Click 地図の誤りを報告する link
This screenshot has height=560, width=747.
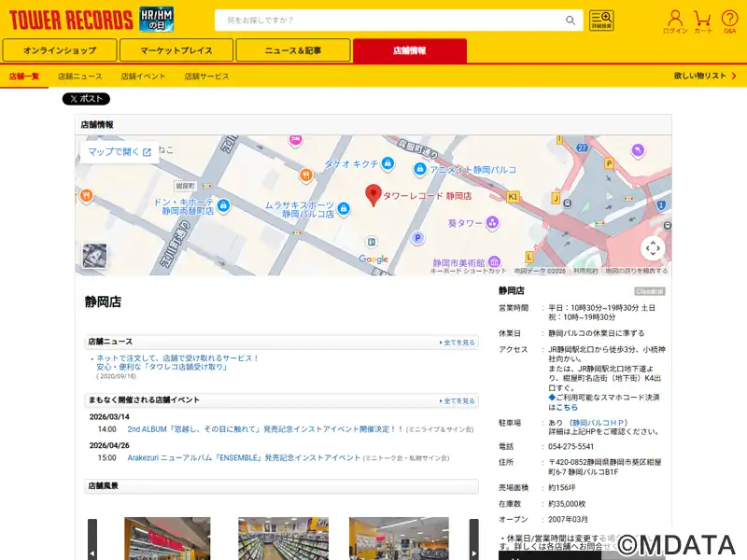click(x=637, y=271)
